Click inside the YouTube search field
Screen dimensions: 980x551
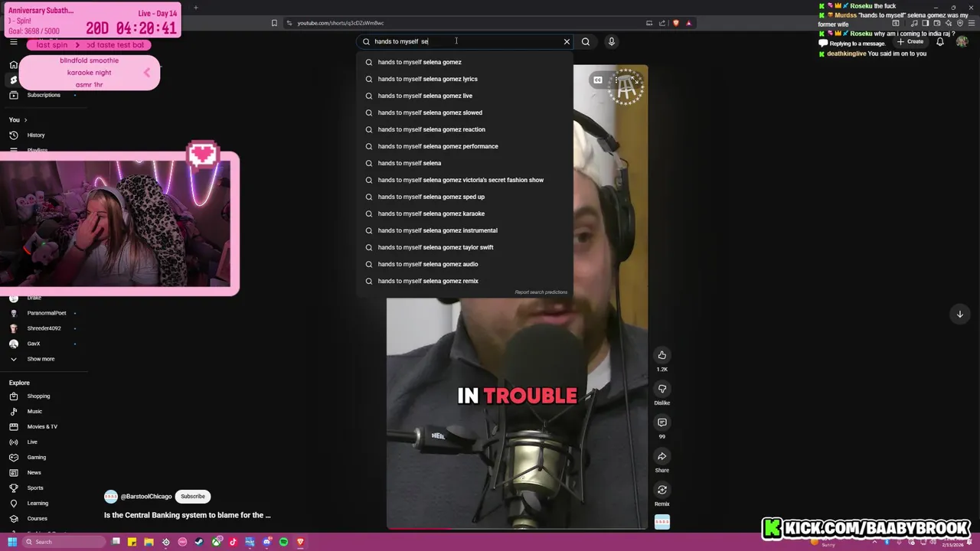[465, 41]
